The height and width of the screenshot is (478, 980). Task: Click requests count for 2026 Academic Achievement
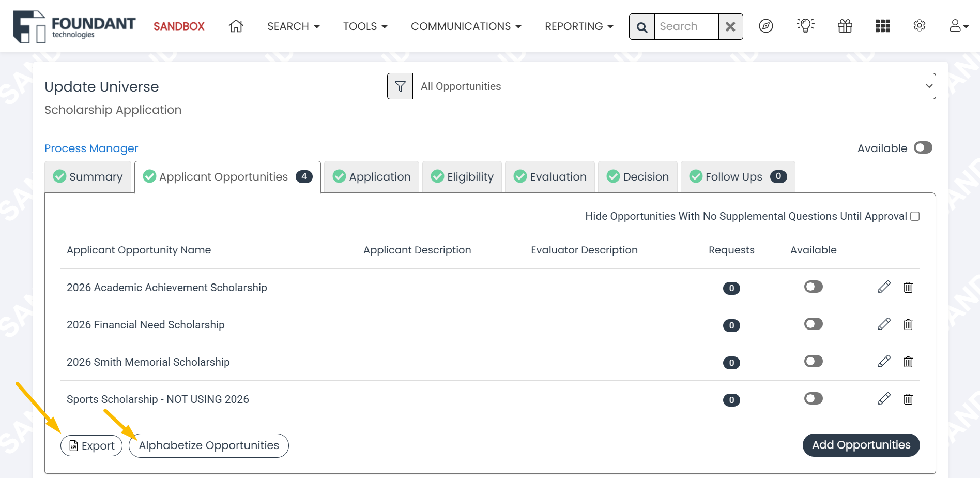coord(731,288)
